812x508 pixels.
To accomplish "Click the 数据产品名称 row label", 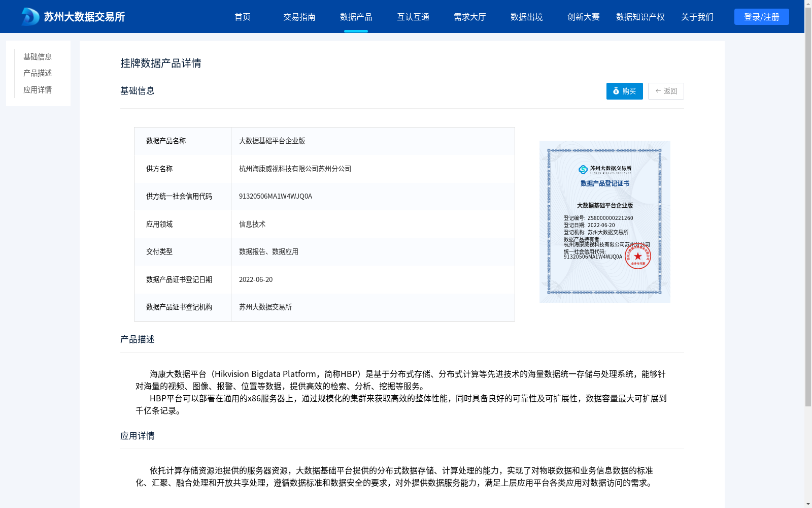I will 166,141.
